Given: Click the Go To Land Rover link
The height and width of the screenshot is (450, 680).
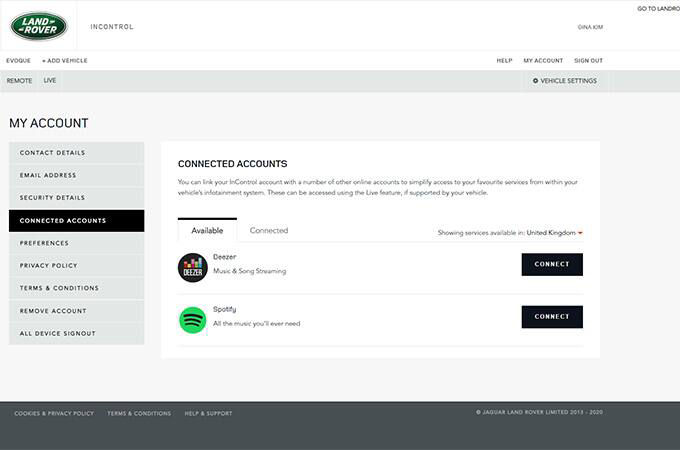Looking at the screenshot, I should (x=658, y=9).
